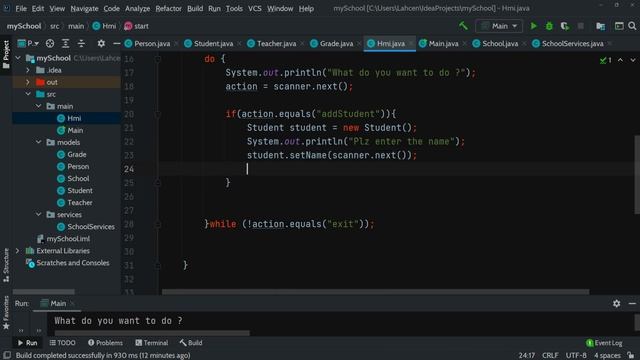Select Grade class in project tree

(76, 154)
